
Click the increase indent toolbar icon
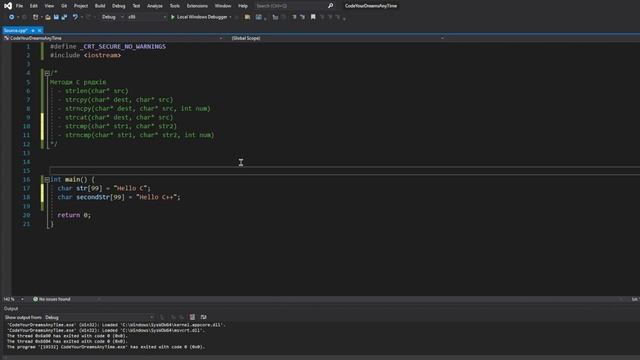[x=302, y=17]
